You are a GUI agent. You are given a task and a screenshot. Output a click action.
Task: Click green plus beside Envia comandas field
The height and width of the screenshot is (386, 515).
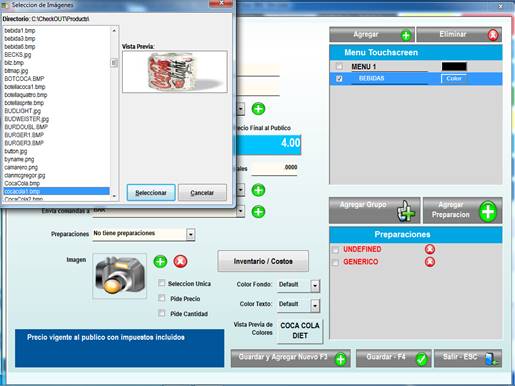pyautogui.click(x=258, y=212)
